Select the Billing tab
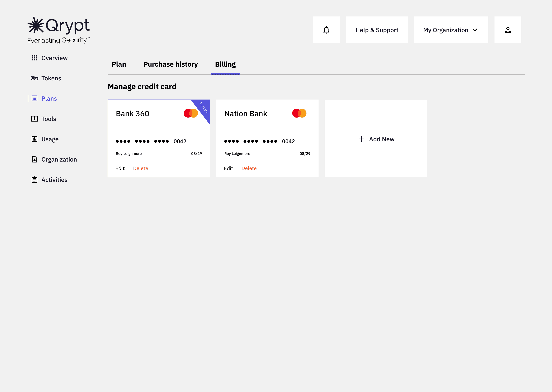 pos(225,65)
